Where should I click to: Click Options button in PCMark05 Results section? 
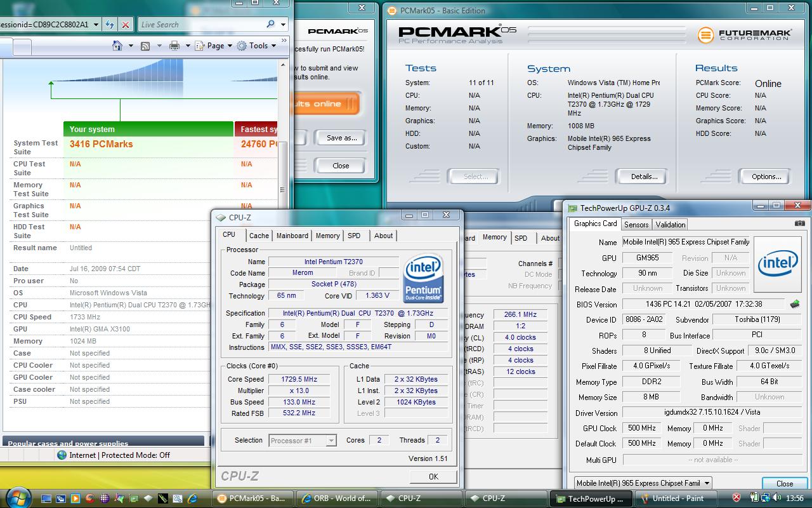tap(766, 177)
